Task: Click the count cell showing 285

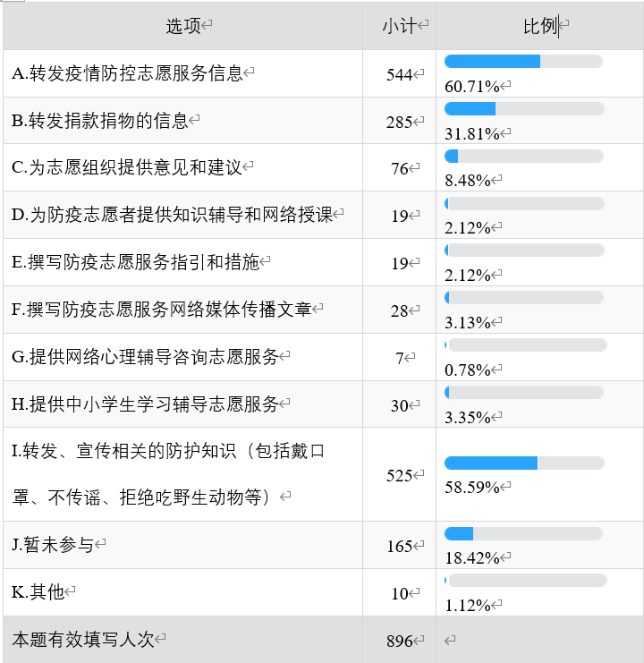Action: (399, 122)
